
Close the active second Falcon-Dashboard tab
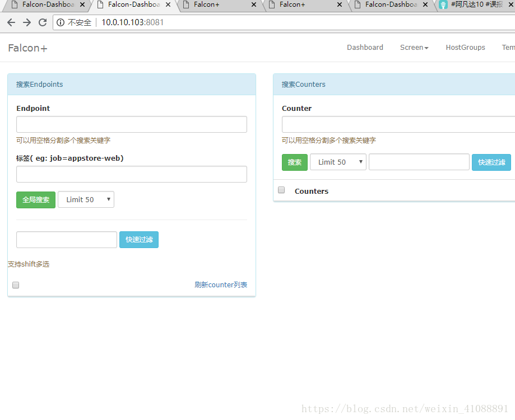tap(168, 4)
